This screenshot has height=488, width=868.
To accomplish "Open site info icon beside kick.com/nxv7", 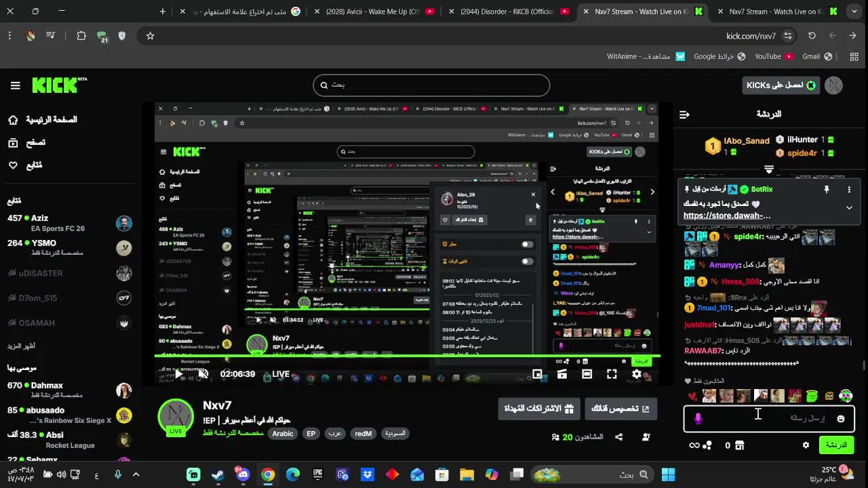I will [788, 36].
